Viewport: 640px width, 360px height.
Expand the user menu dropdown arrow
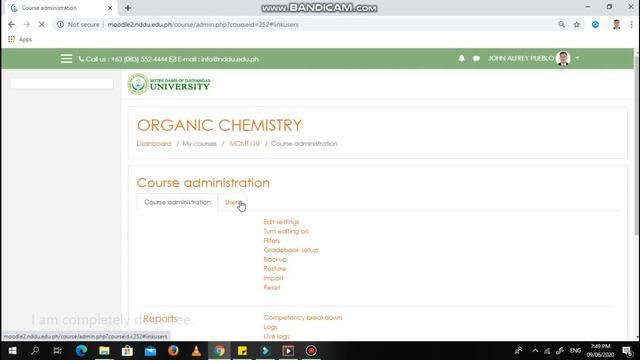[577, 58]
